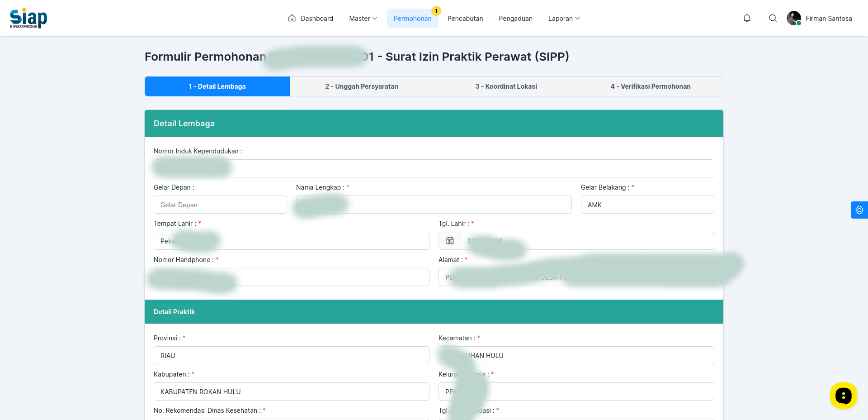Screen dimensions: 868x420
Task: Click the Tgl. Lahir date field
Action: 587,241
